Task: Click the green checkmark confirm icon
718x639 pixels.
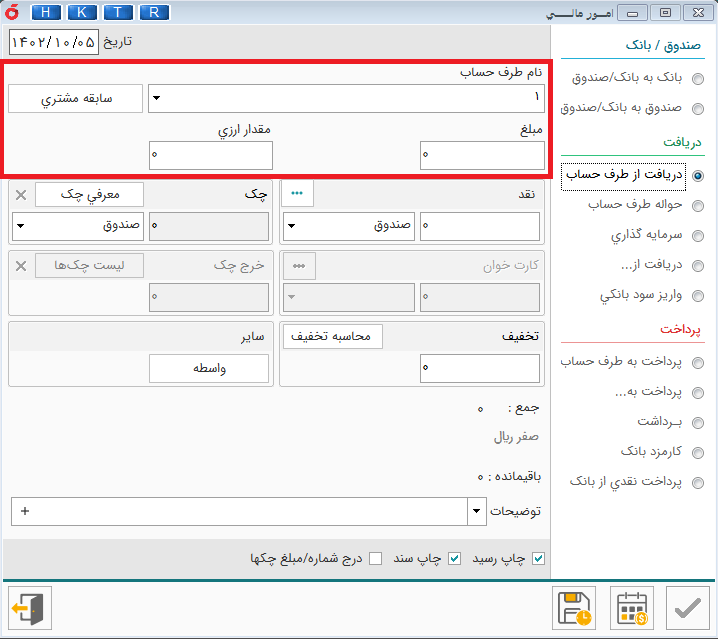Action: pyautogui.click(x=687, y=607)
